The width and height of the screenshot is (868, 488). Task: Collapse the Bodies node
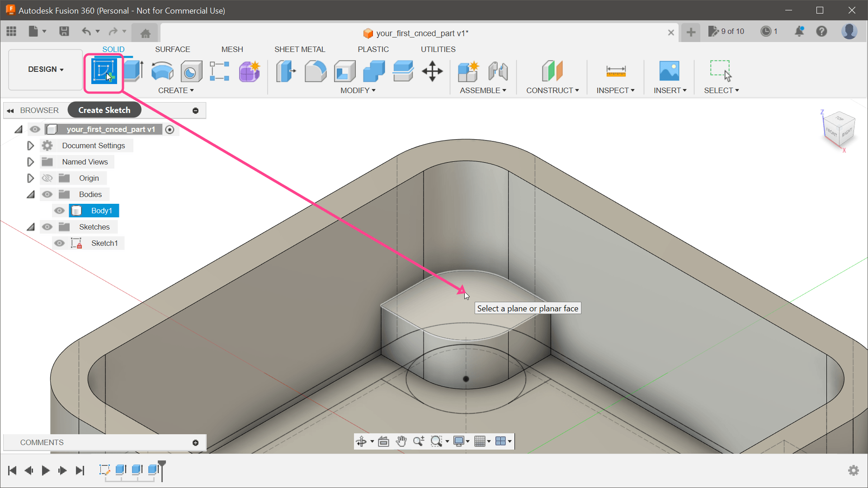tap(30, 194)
